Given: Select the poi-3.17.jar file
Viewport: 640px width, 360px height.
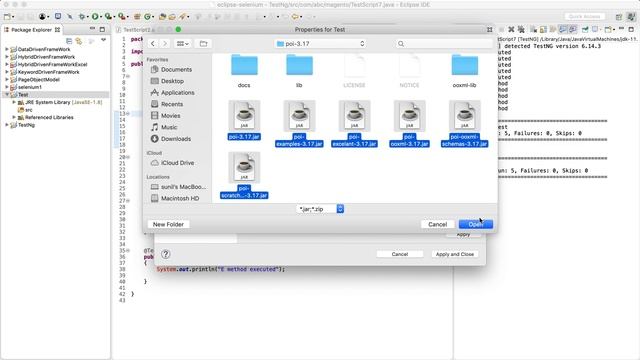Looking at the screenshot, I should pyautogui.click(x=244, y=120).
